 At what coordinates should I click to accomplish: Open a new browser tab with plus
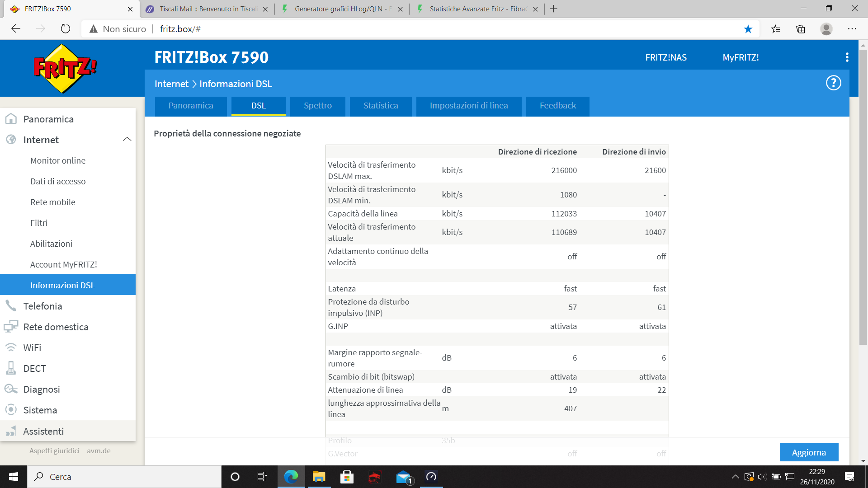pos(553,9)
